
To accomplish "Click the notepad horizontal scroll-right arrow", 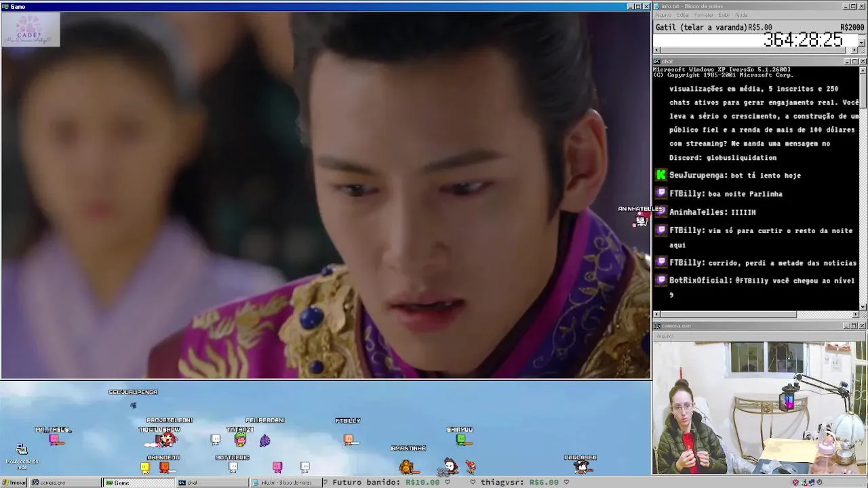I will pos(854,50).
